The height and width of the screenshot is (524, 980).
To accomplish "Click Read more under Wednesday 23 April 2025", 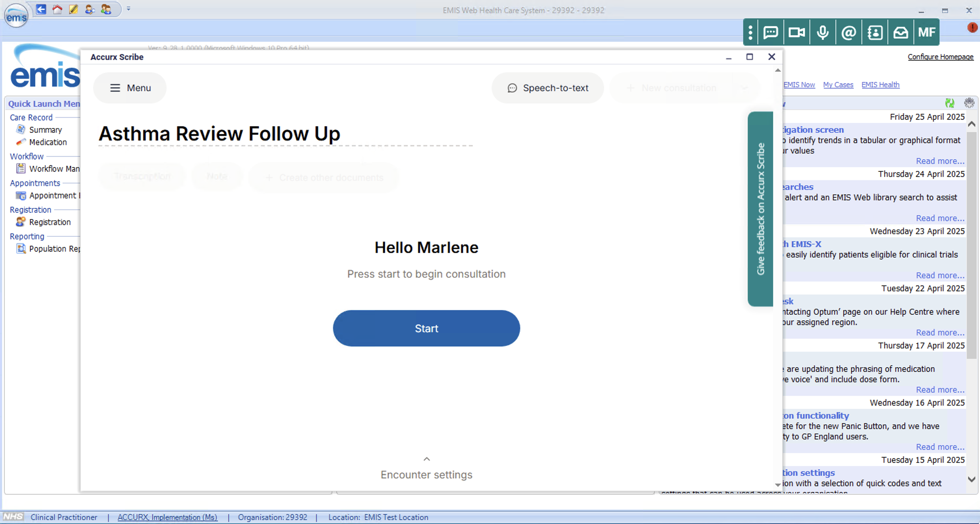I will click(940, 275).
